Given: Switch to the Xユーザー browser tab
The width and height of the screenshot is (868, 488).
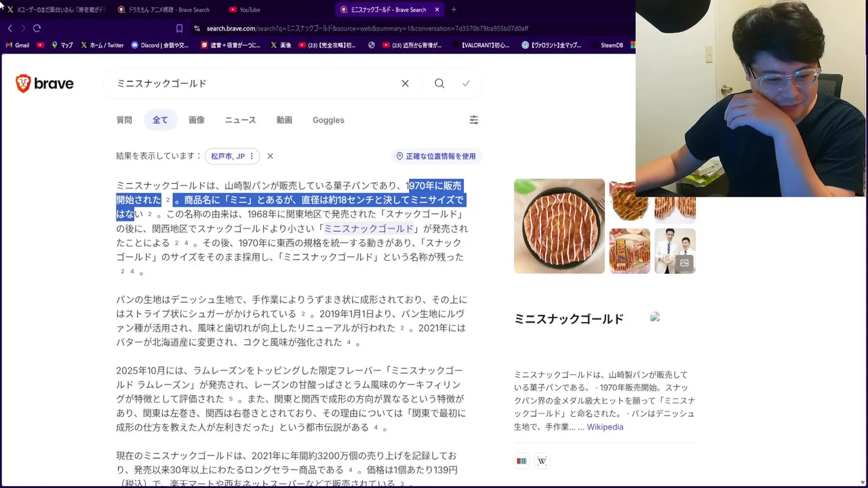Looking at the screenshot, I should (x=58, y=9).
